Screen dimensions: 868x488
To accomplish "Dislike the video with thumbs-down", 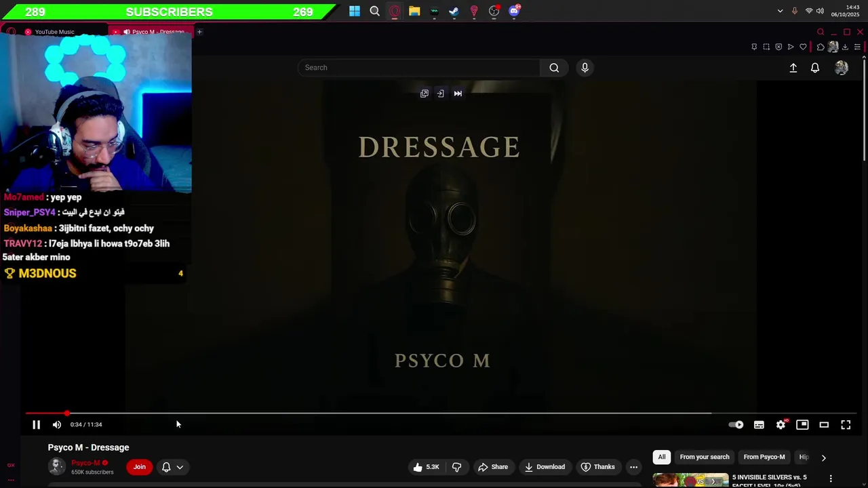I will click(456, 467).
